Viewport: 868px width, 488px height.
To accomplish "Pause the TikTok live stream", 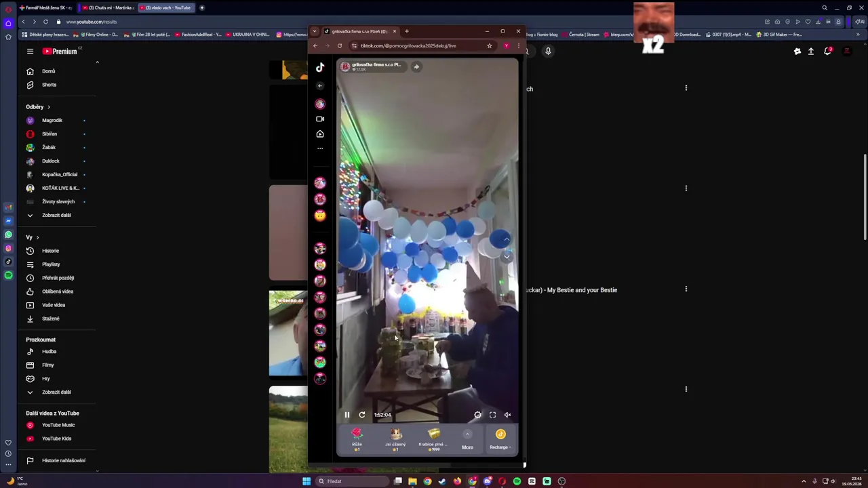I will (347, 415).
